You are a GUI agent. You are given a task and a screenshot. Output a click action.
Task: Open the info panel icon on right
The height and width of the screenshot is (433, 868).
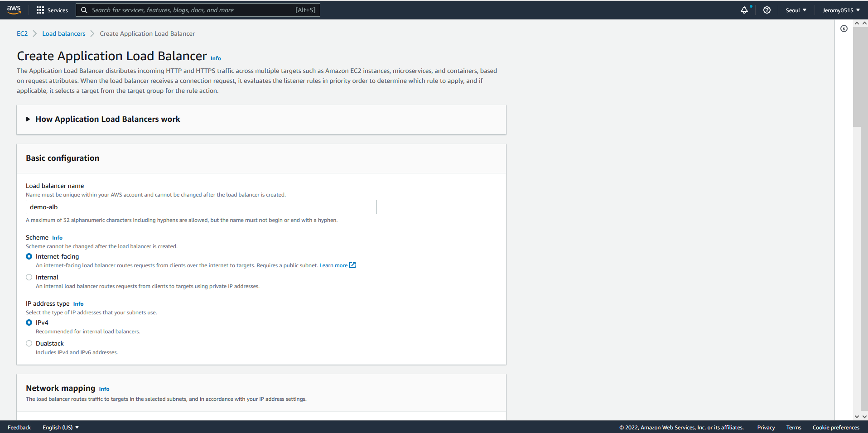point(844,29)
